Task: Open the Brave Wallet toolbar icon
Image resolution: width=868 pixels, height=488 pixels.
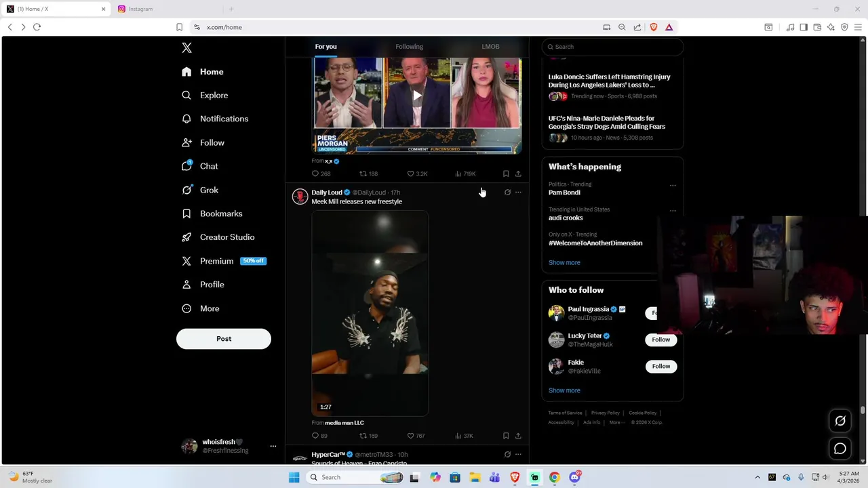Action: [817, 27]
